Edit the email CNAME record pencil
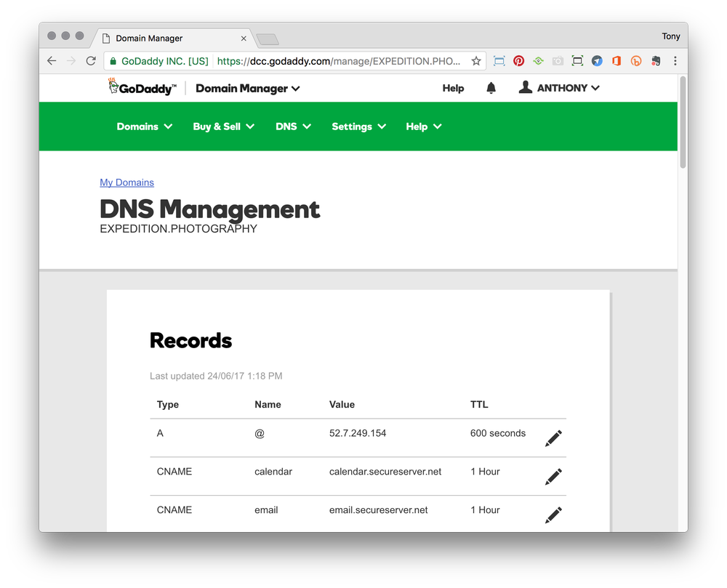Image resolution: width=727 pixels, height=588 pixels. [553, 515]
